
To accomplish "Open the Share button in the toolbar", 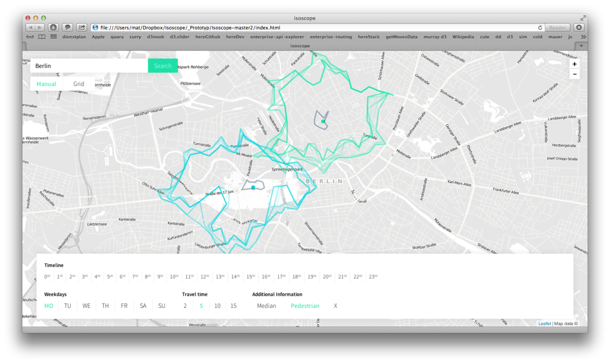I will [x=81, y=27].
